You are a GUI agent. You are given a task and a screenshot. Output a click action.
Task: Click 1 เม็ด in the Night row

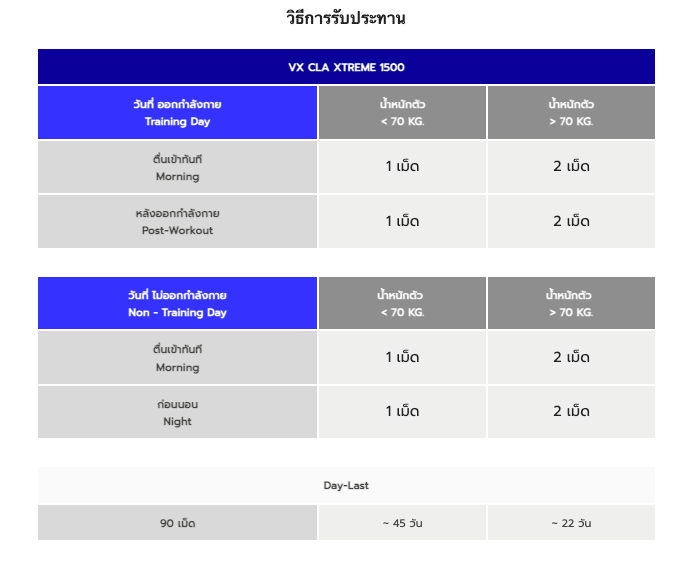click(402, 412)
